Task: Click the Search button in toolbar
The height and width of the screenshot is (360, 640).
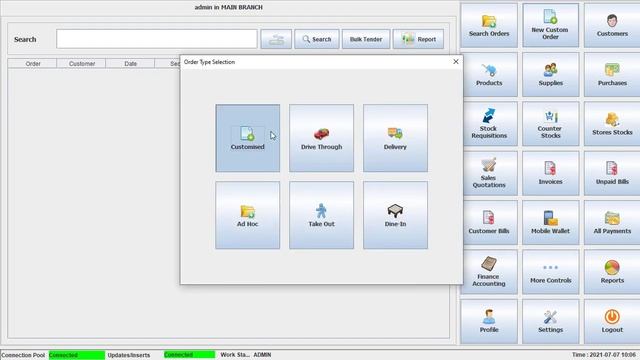Action: click(317, 39)
